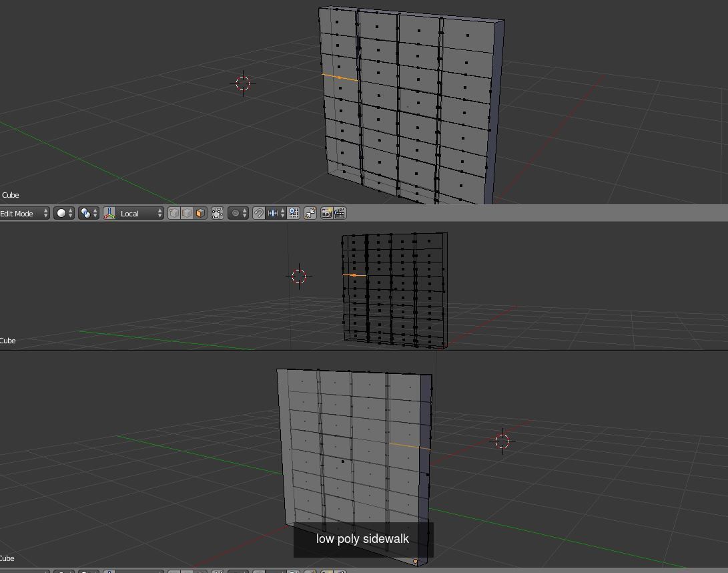Toggle the auto merge vertices icon
Viewport: 728px width, 573px height.
click(310, 213)
